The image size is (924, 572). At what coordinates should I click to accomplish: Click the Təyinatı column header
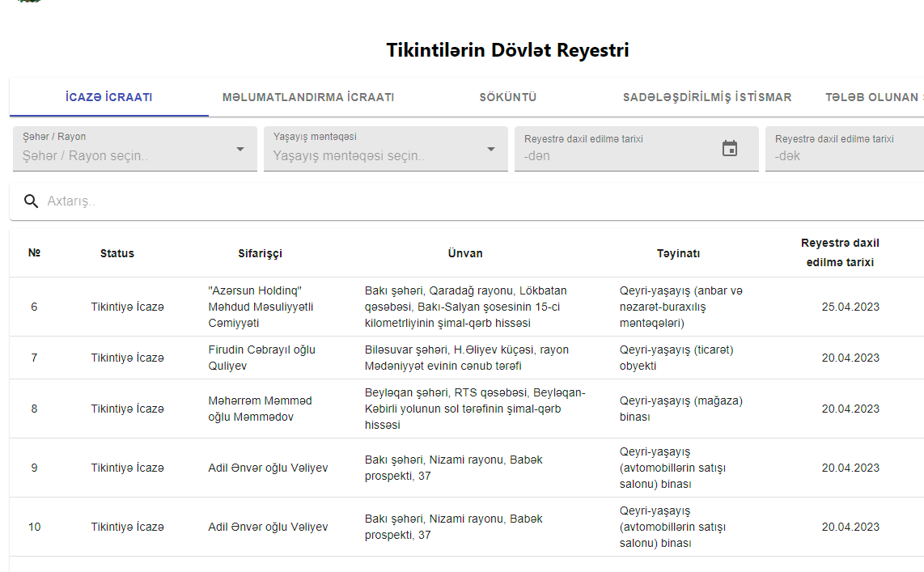pos(678,253)
